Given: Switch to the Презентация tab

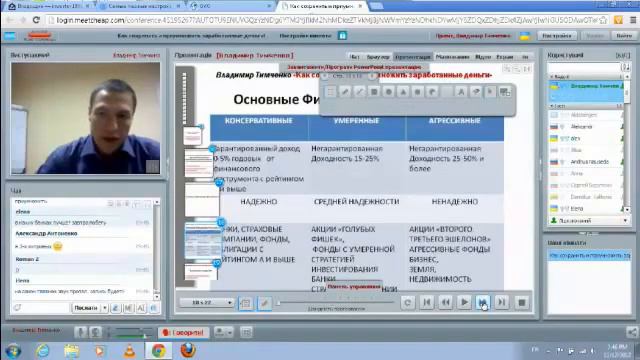Looking at the screenshot, I should coord(413,57).
